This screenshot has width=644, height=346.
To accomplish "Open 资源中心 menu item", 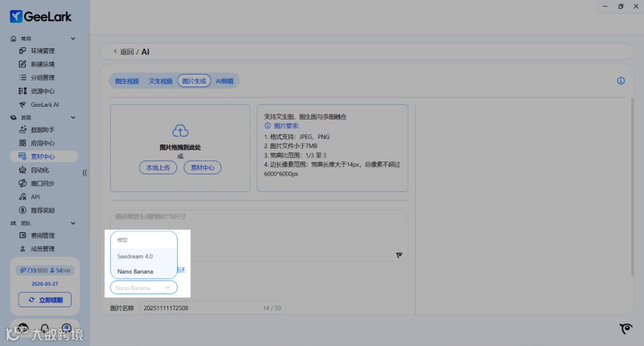I will 43,91.
